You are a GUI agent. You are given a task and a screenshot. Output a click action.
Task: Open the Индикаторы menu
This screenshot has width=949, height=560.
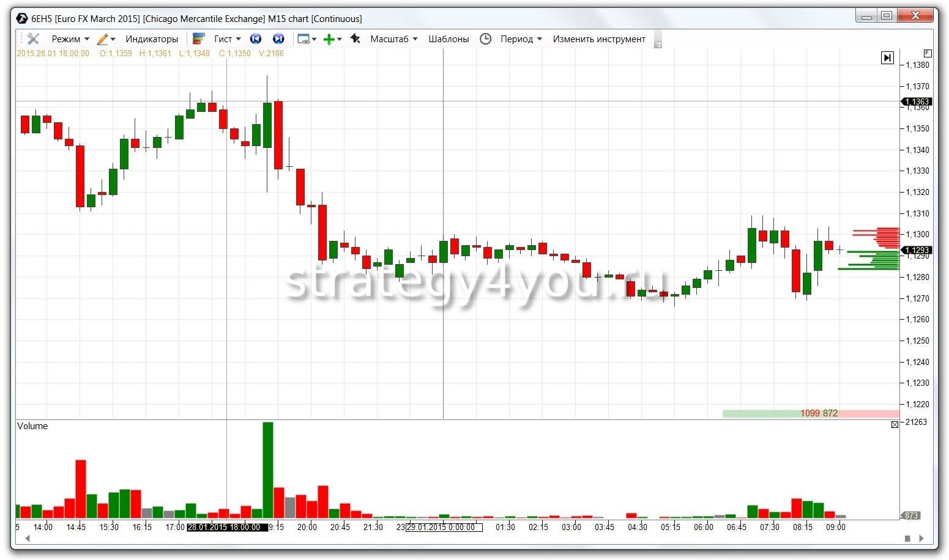[152, 39]
